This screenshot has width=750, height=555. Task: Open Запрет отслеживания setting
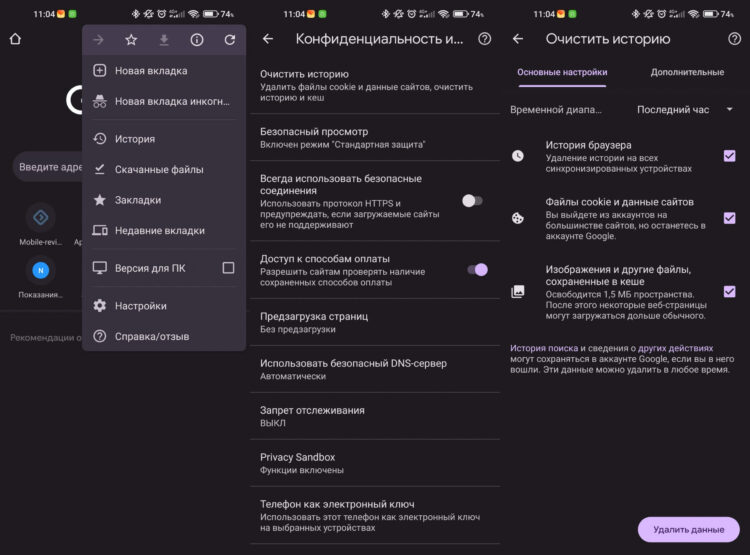(x=375, y=416)
